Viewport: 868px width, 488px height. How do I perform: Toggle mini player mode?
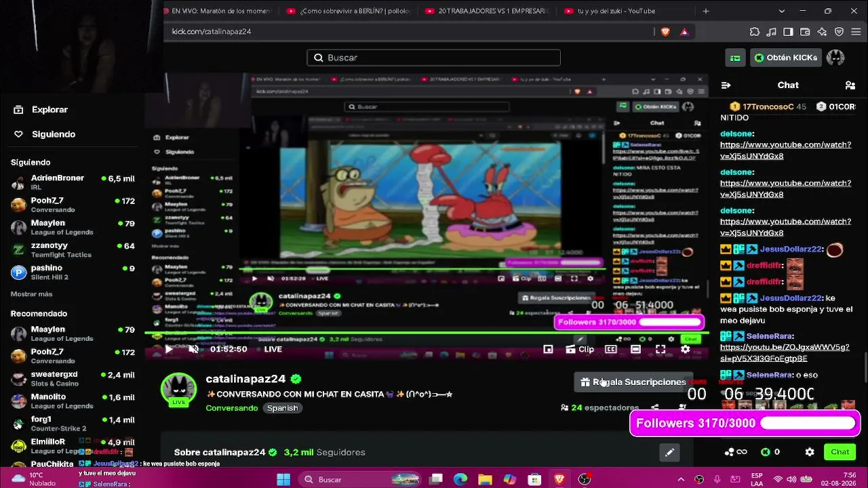[x=548, y=349]
